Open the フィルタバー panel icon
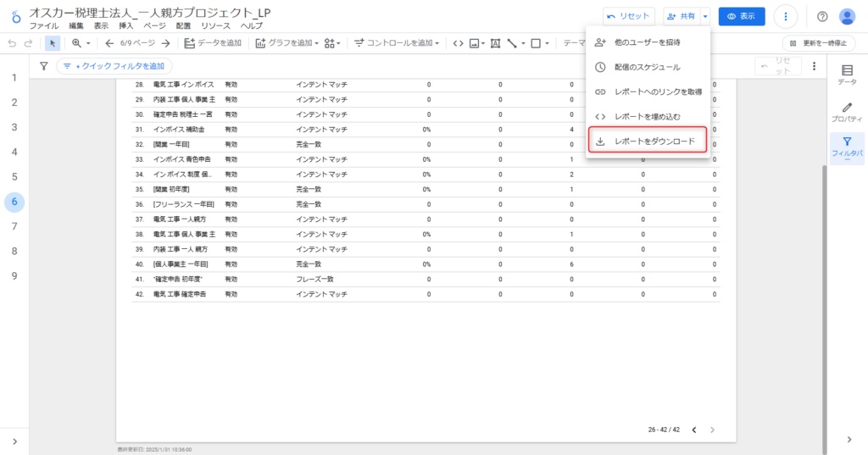 coord(846,148)
